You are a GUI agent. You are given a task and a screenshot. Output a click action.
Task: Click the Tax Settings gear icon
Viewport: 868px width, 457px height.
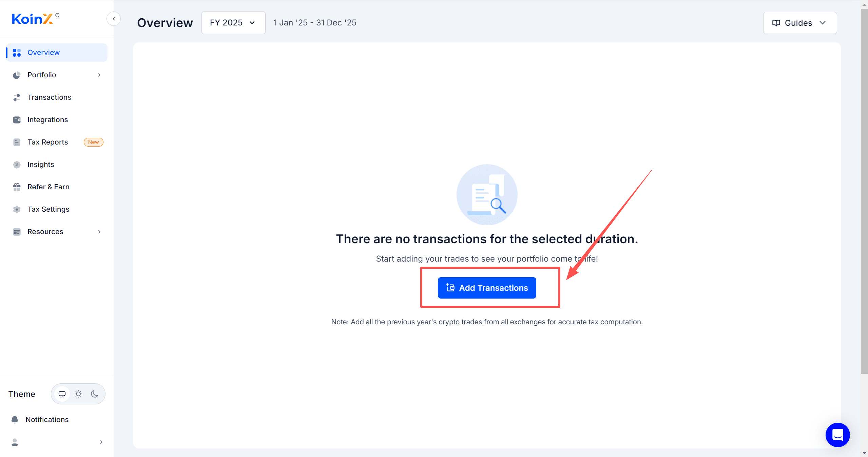[x=17, y=209]
